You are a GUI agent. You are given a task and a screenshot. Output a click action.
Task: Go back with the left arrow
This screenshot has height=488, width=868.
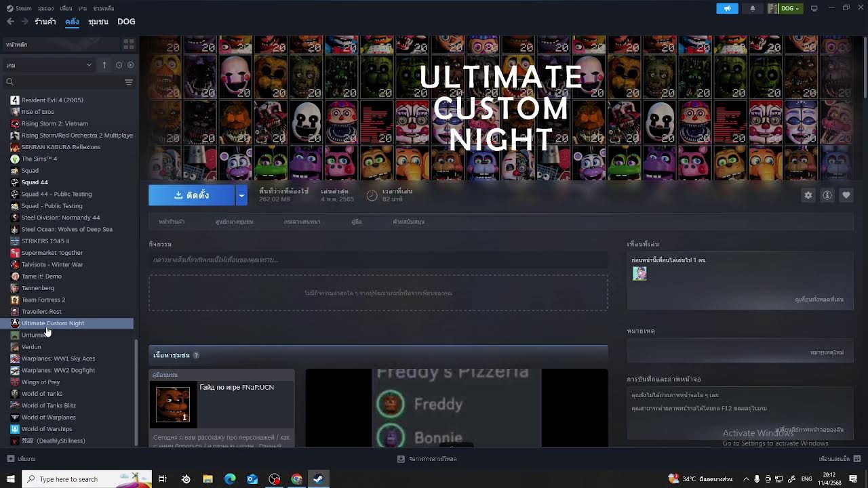pyautogui.click(x=10, y=22)
